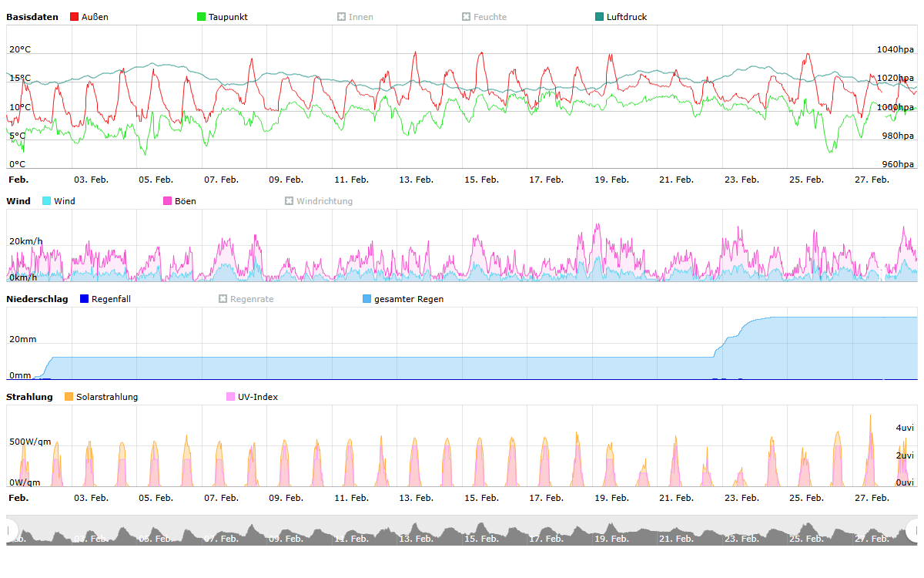Click the Basisdaten chart title
The width and height of the screenshot is (924, 578).
32,17
